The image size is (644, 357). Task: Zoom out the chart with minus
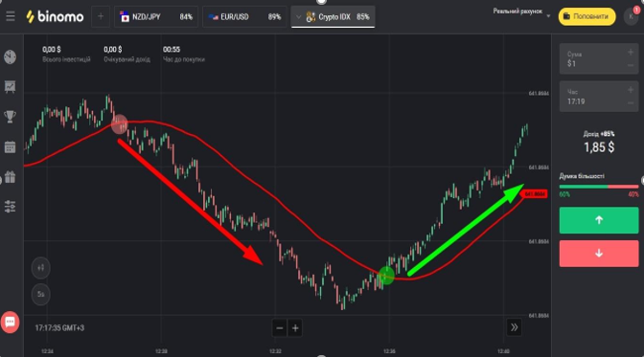click(280, 328)
